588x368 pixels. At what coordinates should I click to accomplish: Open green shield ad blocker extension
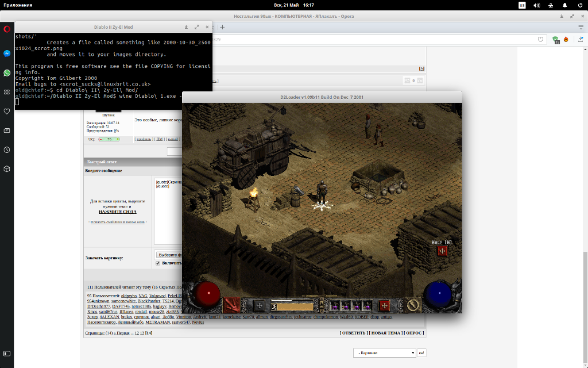pos(556,40)
